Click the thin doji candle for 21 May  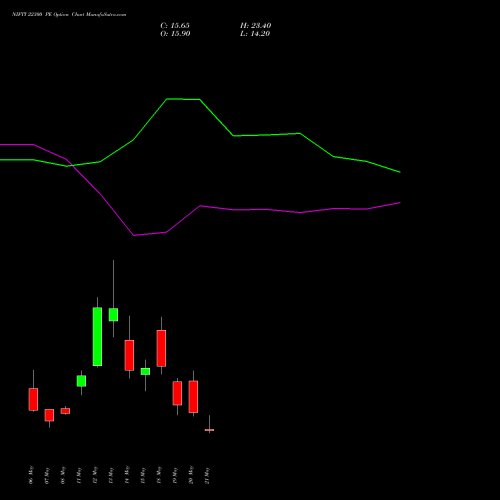click(209, 430)
